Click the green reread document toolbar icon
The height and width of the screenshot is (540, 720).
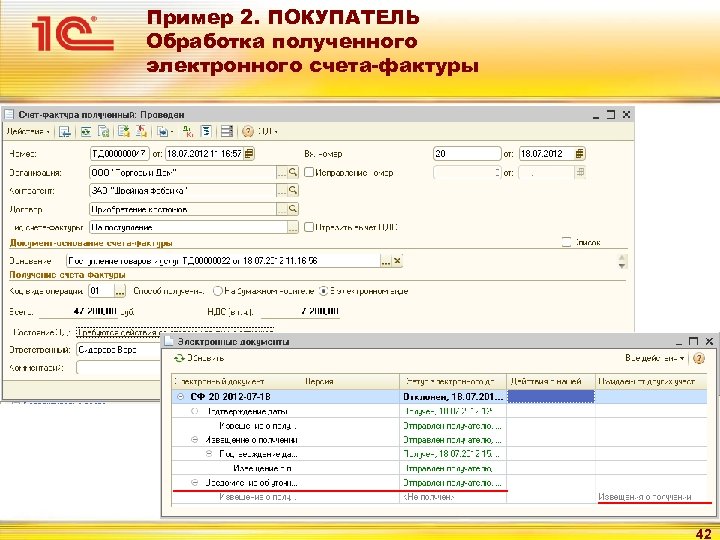[x=86, y=132]
